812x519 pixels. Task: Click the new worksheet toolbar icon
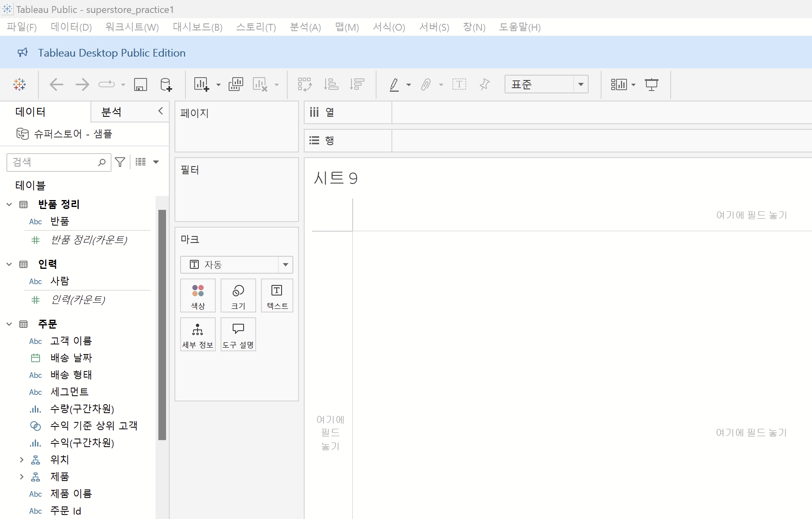(201, 84)
